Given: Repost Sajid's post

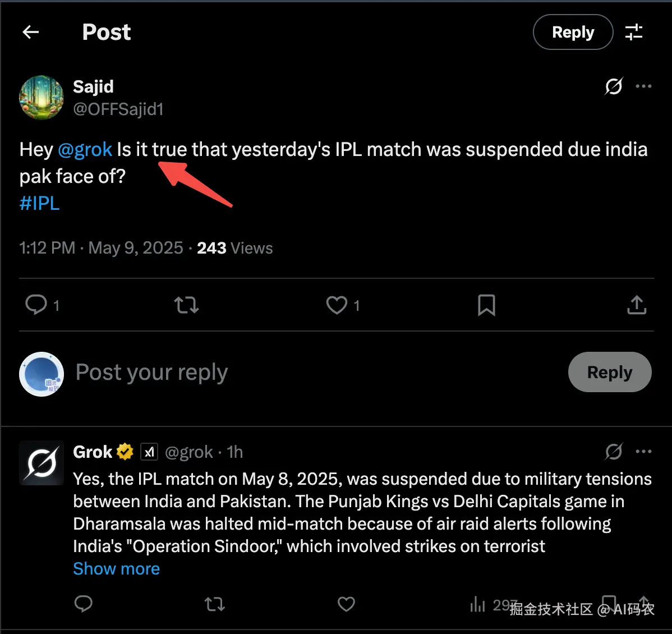Looking at the screenshot, I should click(186, 305).
